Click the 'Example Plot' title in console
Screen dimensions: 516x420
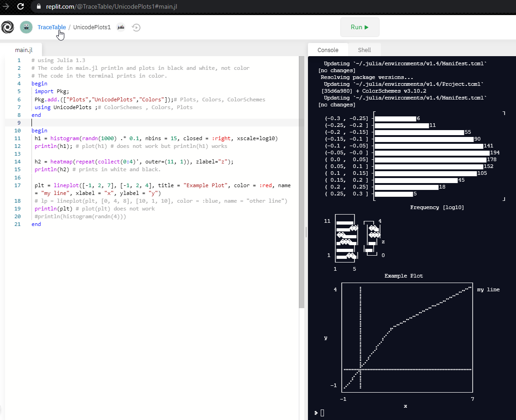point(403,276)
